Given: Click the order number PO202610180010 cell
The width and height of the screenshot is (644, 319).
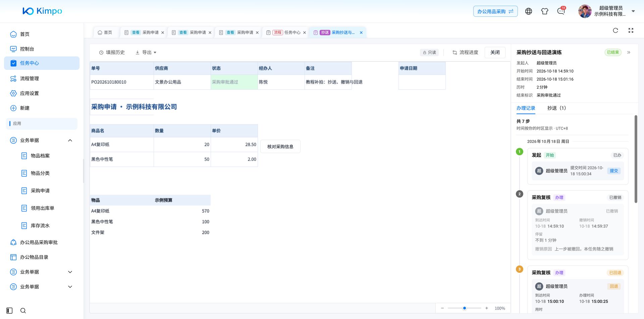Looking at the screenshot, I should pyautogui.click(x=122, y=82).
